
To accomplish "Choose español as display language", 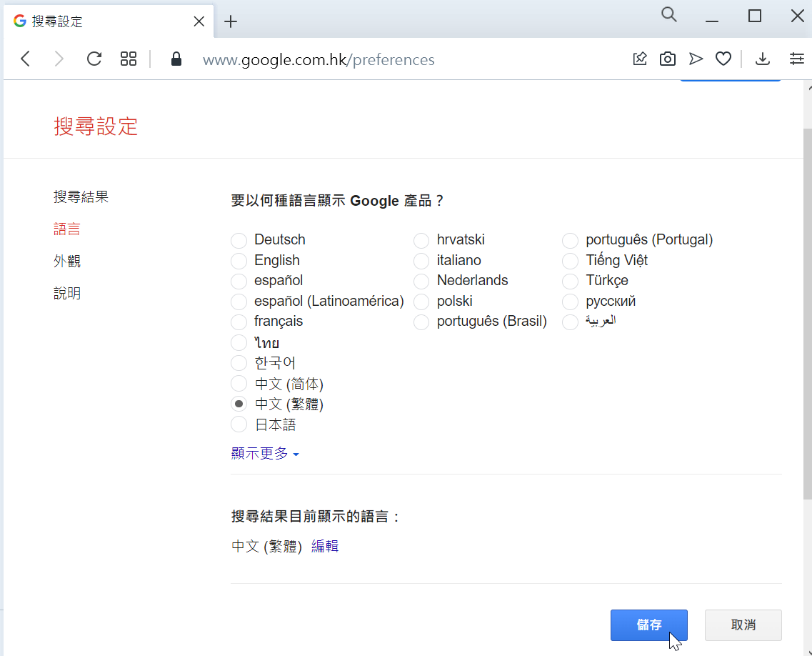I will pyautogui.click(x=239, y=281).
